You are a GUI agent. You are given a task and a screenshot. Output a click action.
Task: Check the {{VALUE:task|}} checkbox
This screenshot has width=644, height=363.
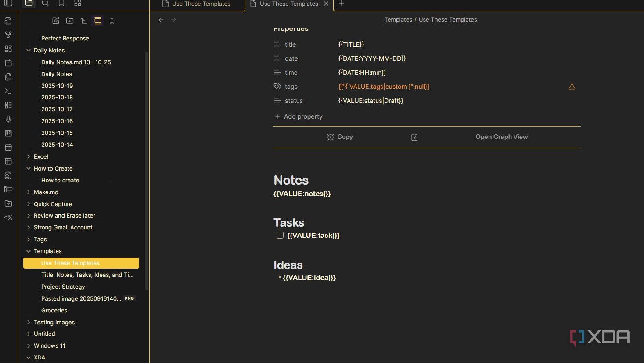pyautogui.click(x=280, y=235)
